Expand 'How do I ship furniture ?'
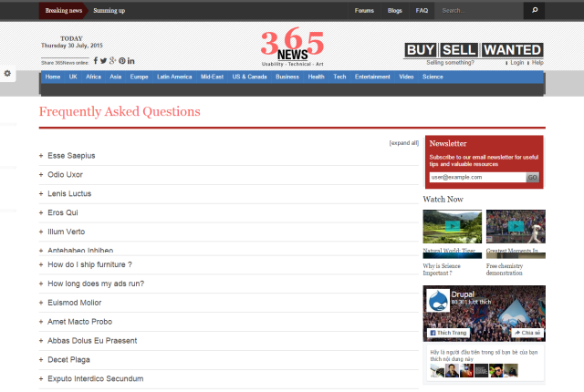584x392 pixels. coord(89,264)
